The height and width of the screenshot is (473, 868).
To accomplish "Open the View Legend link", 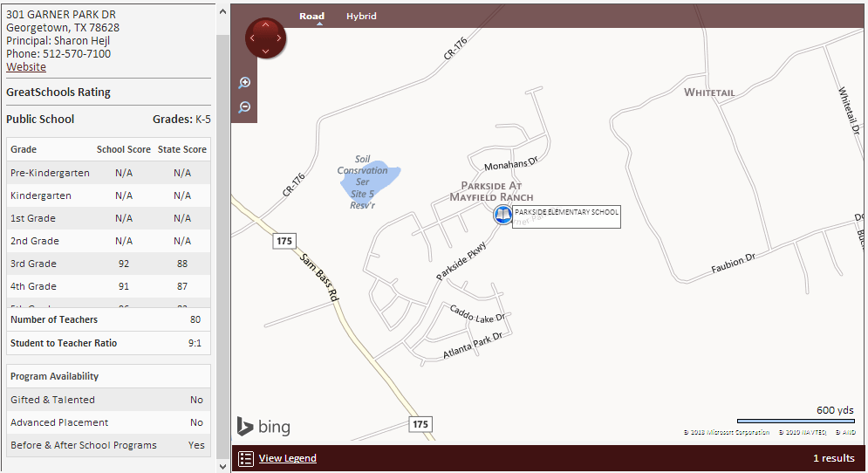I will pos(287,458).
